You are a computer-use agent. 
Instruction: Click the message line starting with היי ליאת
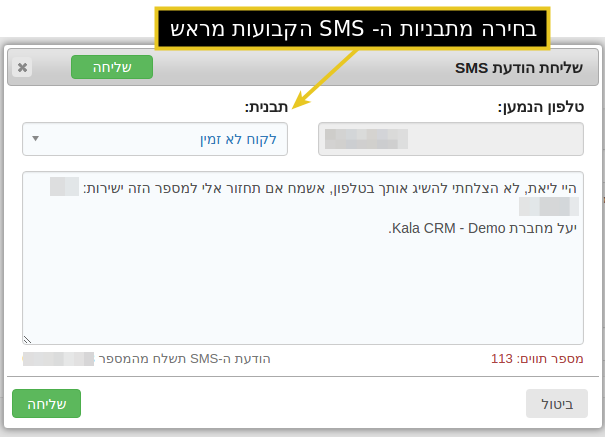[330, 188]
